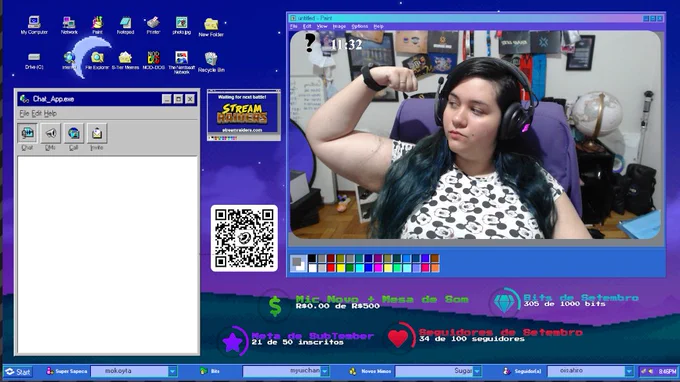Screen dimensions: 680x382
Task: Click inside the Chat_App message area
Action: (x=108, y=255)
